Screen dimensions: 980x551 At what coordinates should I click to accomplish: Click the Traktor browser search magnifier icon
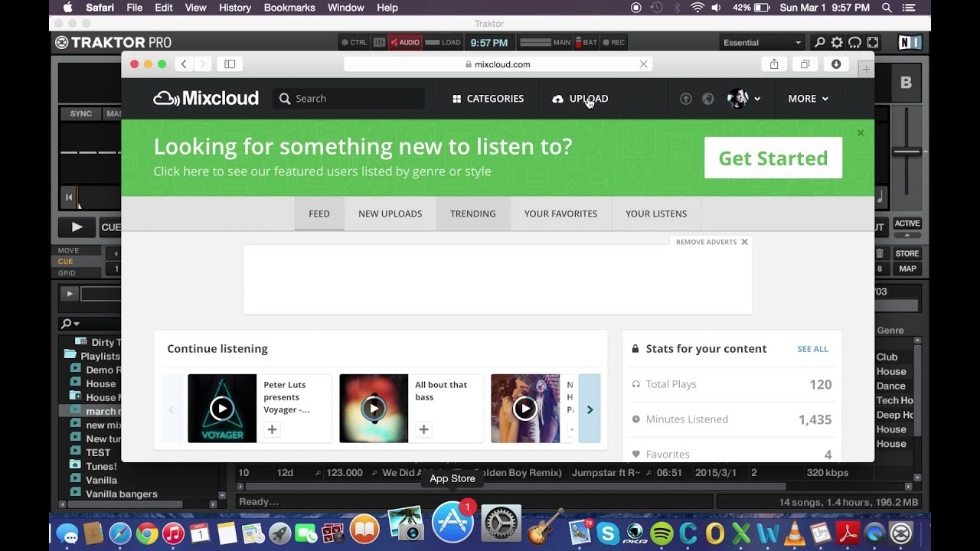819,43
